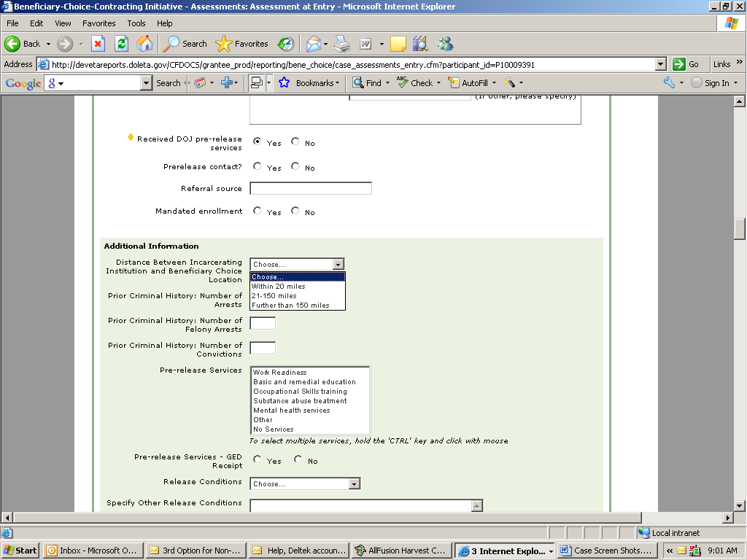Click the horizontal scrollbar right arrow

pyautogui.click(x=728, y=517)
